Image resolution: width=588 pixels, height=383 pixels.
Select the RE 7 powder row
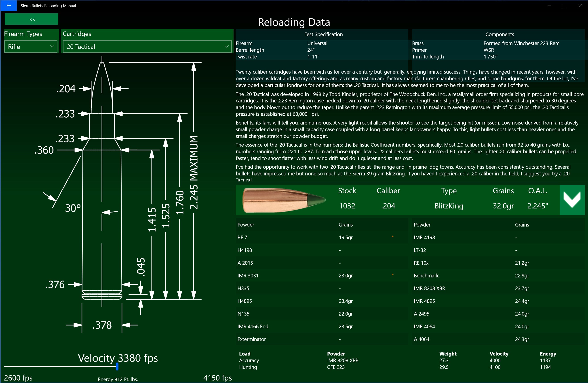pos(321,237)
